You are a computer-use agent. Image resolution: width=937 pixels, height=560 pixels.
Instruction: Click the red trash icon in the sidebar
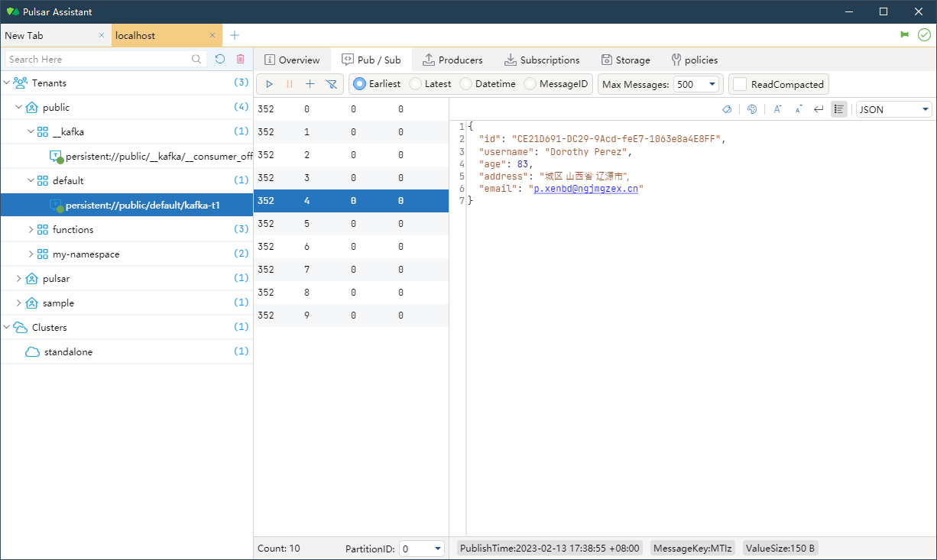click(240, 59)
